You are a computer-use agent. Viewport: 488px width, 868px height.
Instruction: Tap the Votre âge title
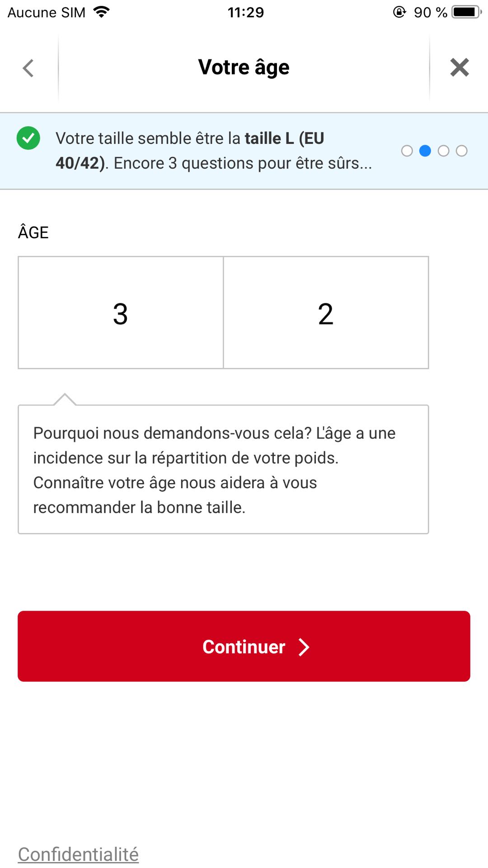pos(244,67)
